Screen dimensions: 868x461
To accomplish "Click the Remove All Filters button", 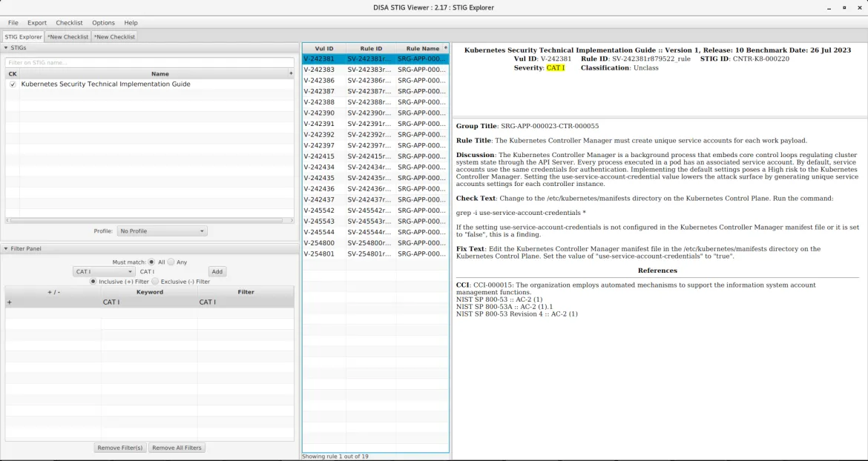I will click(177, 447).
